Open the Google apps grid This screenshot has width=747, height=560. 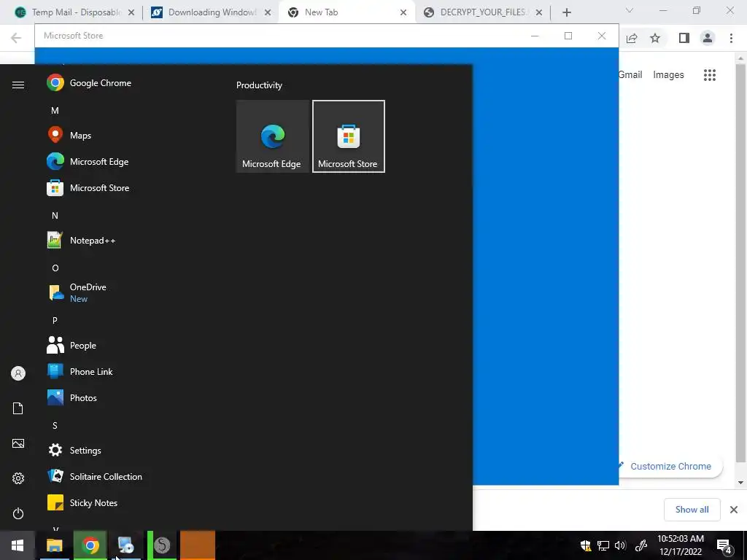tap(710, 75)
